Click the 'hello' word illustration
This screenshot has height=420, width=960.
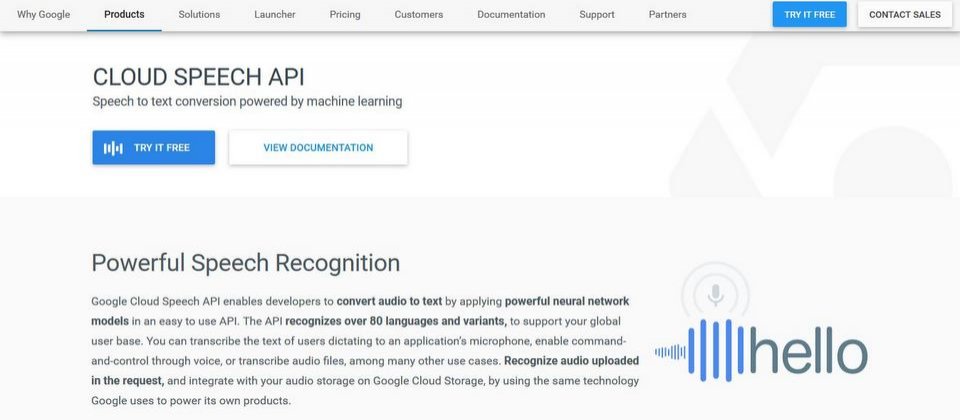point(809,350)
